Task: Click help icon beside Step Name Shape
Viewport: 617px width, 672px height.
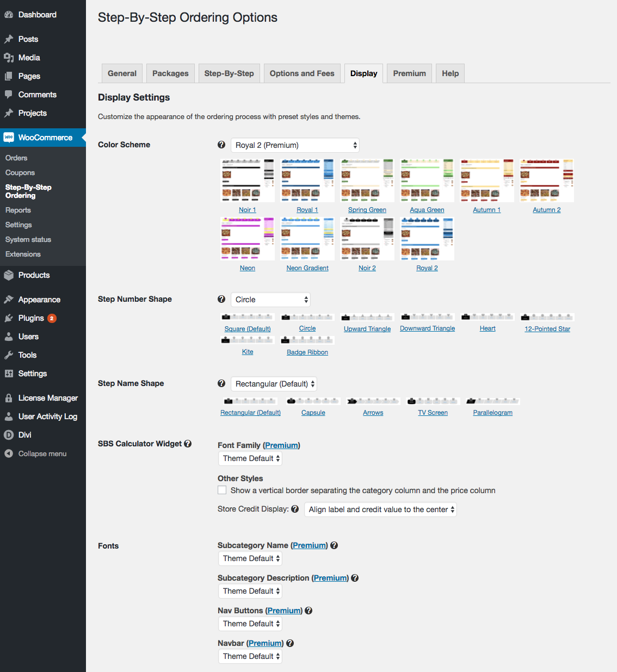Action: 221,383
